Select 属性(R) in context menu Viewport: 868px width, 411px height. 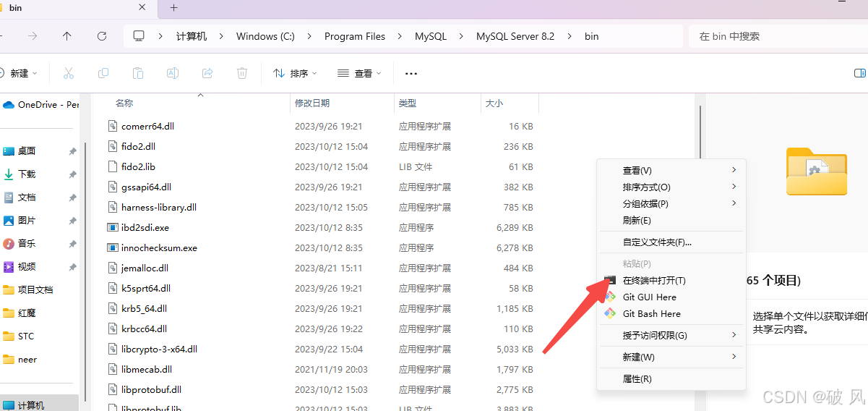click(x=672, y=378)
